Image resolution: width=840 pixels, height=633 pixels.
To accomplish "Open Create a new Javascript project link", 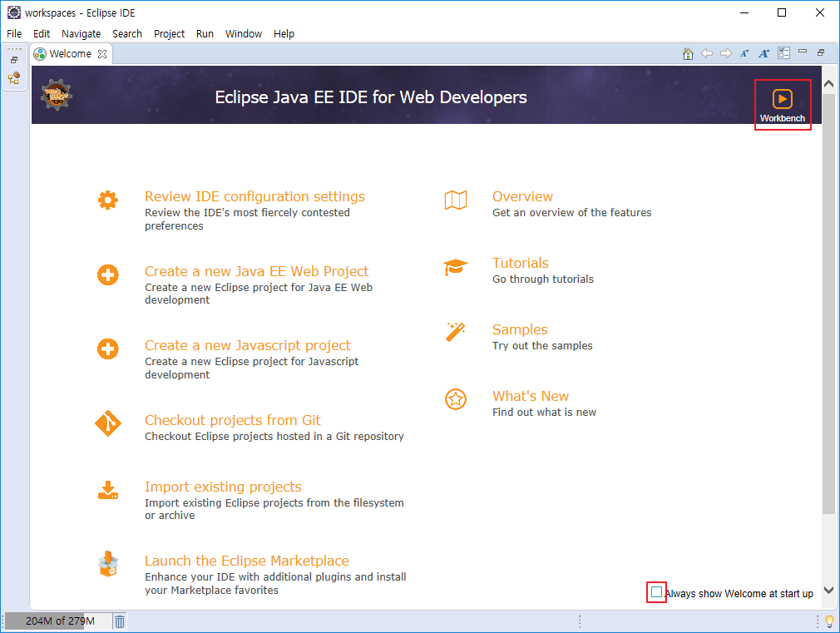I will coord(248,345).
